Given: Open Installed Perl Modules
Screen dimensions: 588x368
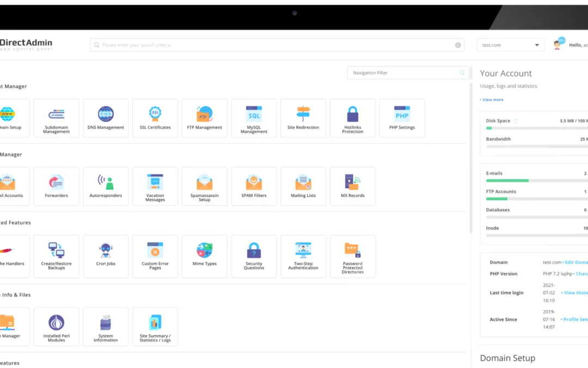Looking at the screenshot, I should point(56,327).
